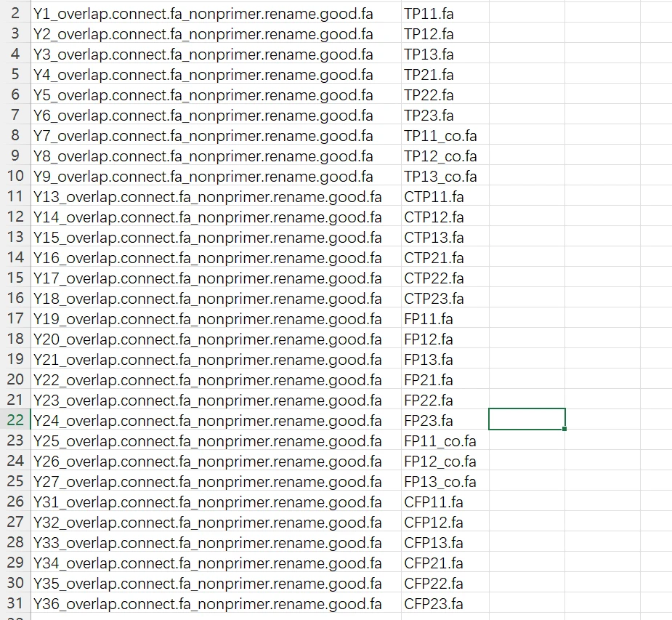Select the cell containing CTP23.fa
Screen dimensions: 672x620
tap(434, 299)
